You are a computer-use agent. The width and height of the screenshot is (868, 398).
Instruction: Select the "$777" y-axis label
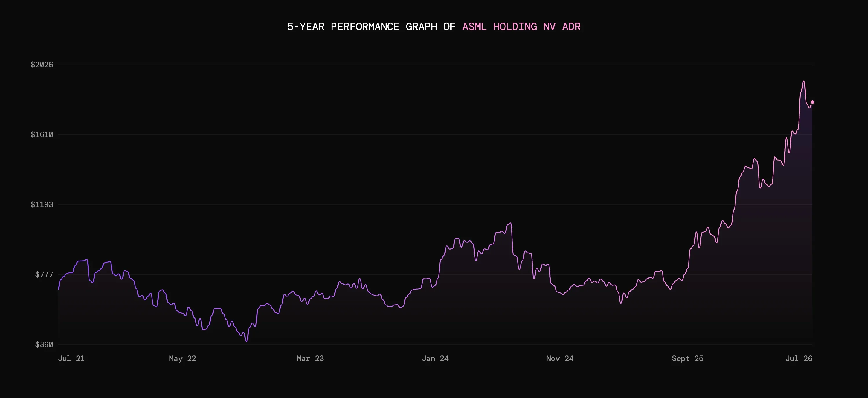[x=44, y=274]
